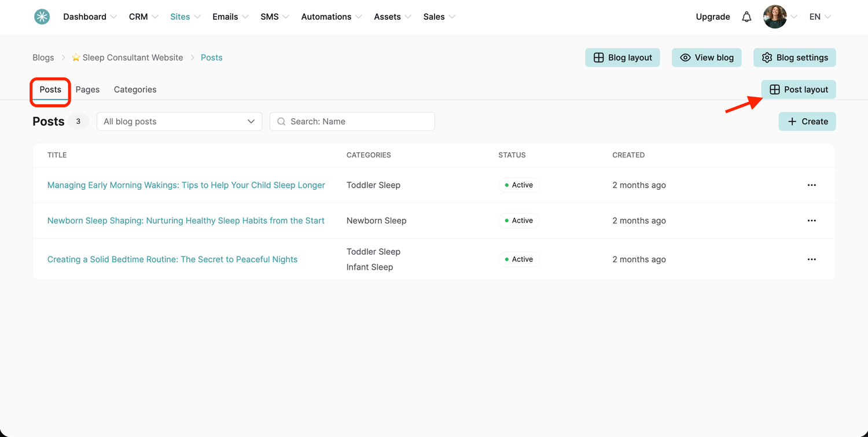
Task: Open the notifications bell
Action: coord(746,17)
